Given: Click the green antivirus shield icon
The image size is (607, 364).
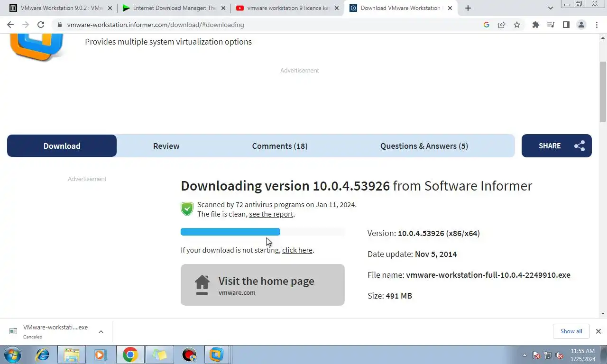Looking at the screenshot, I should pos(187,209).
